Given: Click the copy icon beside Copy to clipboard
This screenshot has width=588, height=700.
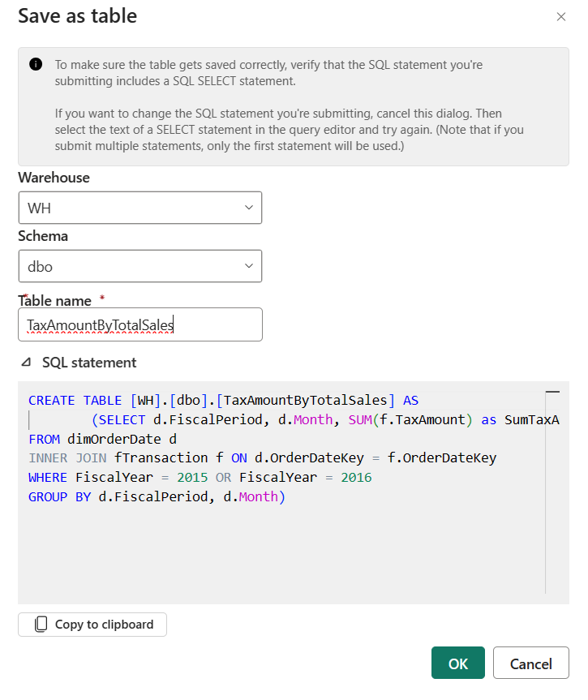Looking at the screenshot, I should click(x=41, y=625).
